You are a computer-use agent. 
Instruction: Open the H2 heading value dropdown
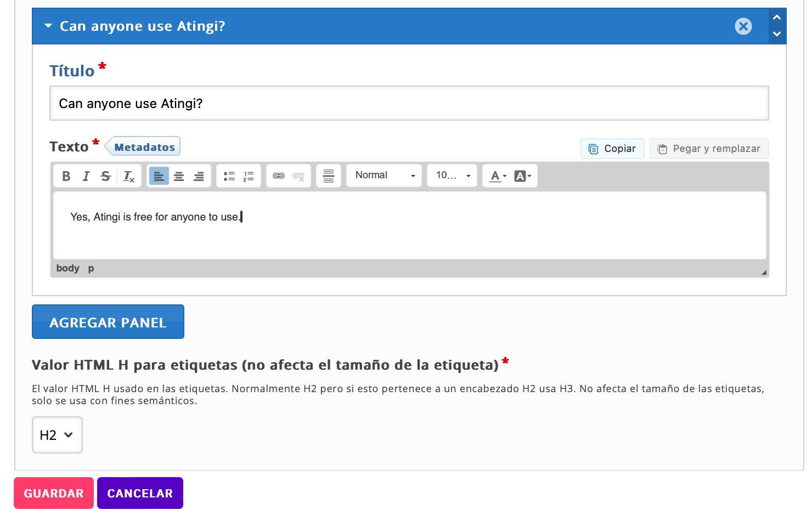pos(57,435)
